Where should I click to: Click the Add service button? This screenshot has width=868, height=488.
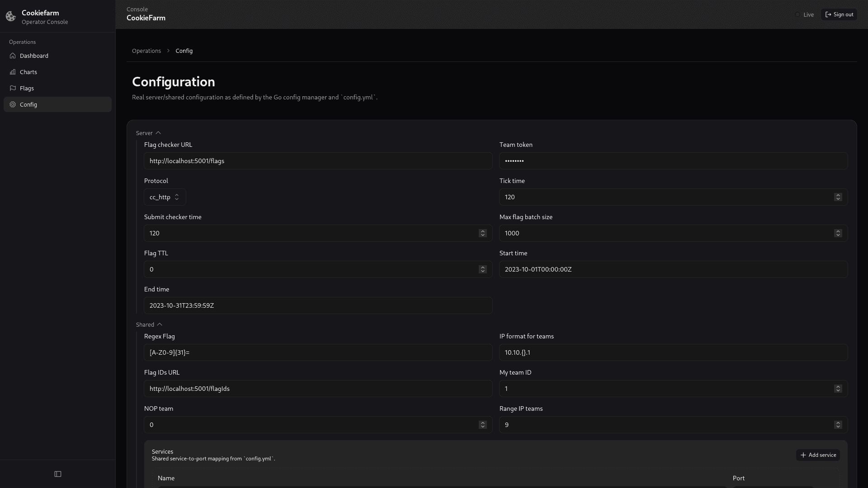[818, 455]
